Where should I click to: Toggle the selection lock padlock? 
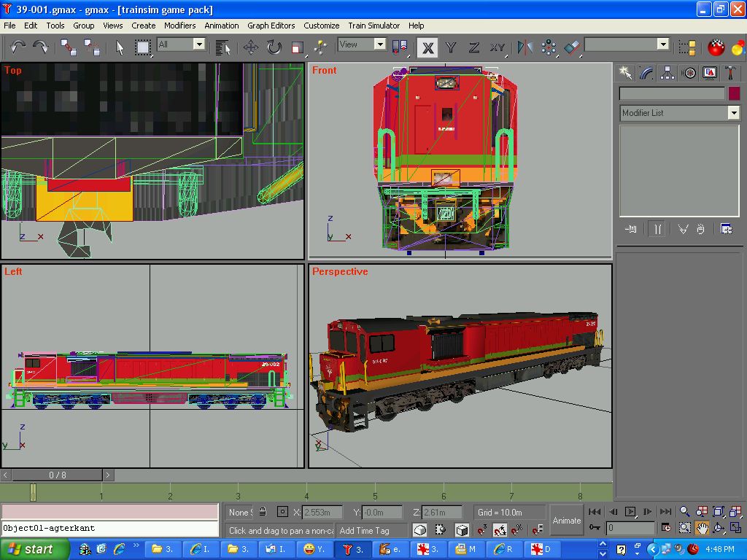coord(263,512)
